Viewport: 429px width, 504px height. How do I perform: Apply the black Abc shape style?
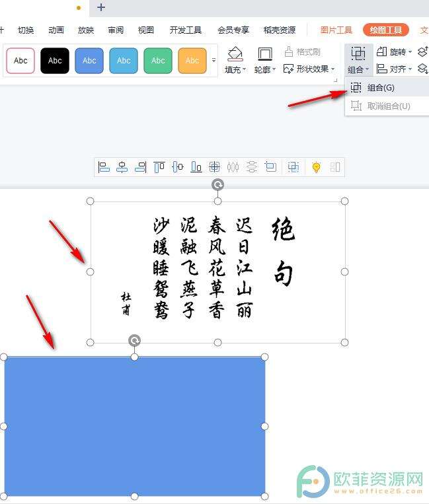[55, 60]
